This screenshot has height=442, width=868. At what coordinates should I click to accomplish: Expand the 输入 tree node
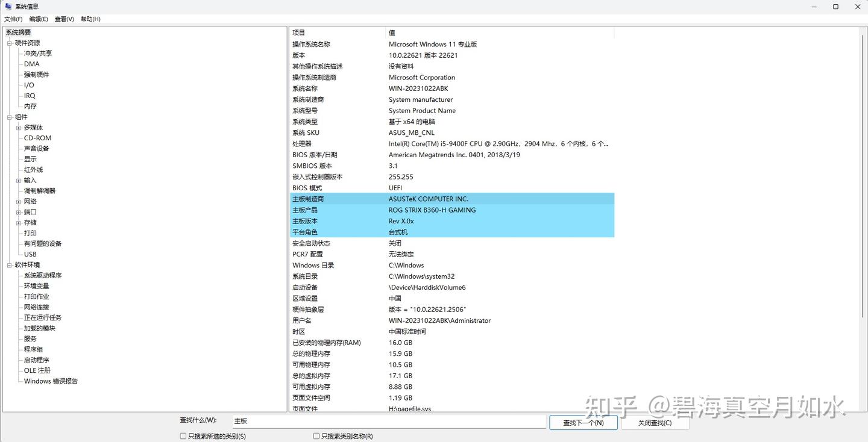(17, 180)
